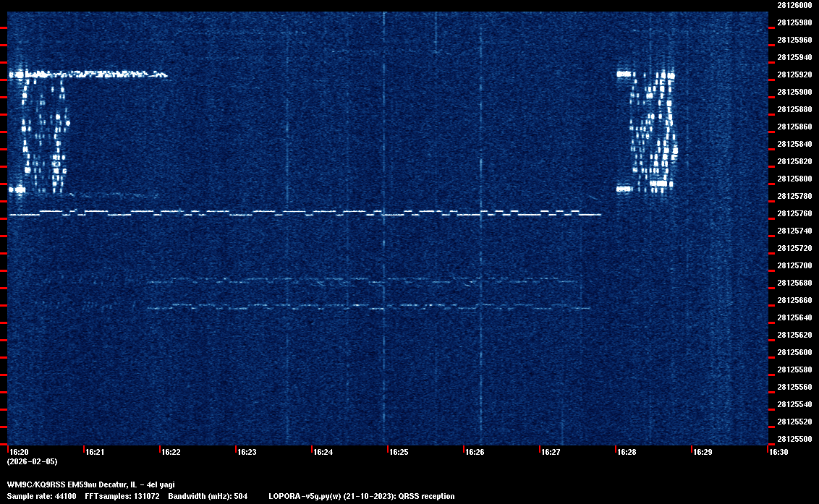Click the LOPORA-v5g.py QRSS reception label

tap(361, 496)
